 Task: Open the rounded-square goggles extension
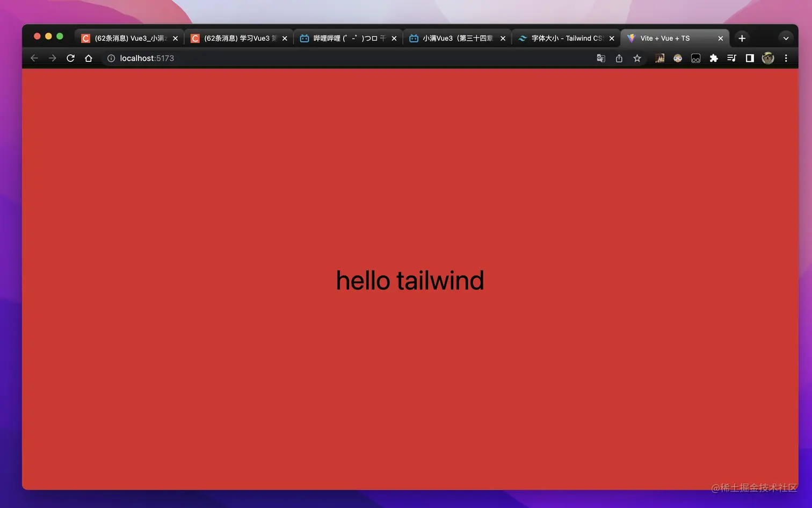pyautogui.click(x=695, y=58)
